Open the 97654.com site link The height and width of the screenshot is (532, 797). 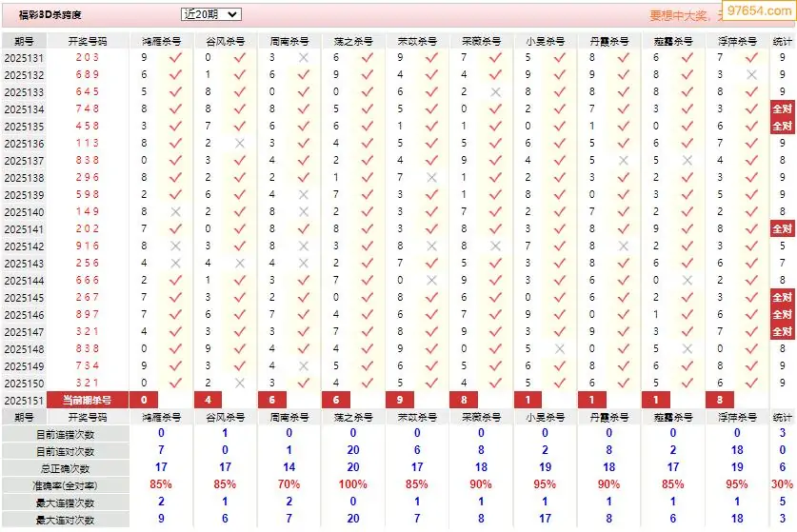[759, 10]
